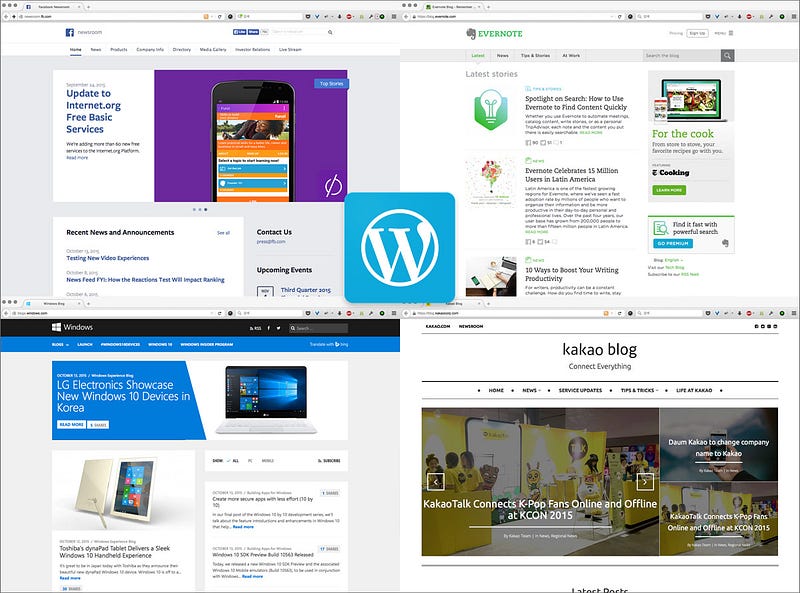Open the Evernote MENU hamburger icon

tap(731, 33)
